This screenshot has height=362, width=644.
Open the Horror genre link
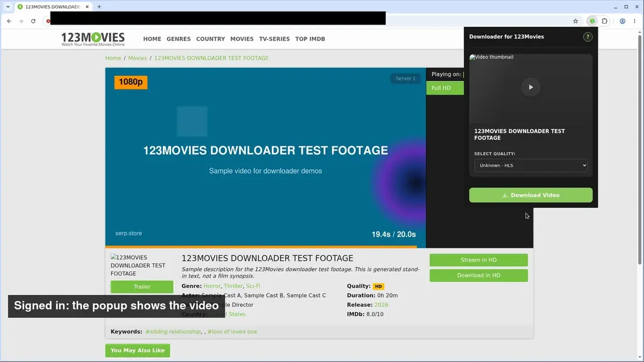click(212, 286)
